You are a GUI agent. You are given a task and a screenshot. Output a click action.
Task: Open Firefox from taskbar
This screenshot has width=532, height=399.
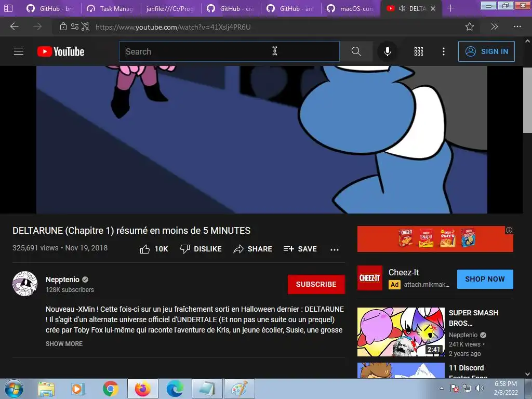[x=143, y=389]
